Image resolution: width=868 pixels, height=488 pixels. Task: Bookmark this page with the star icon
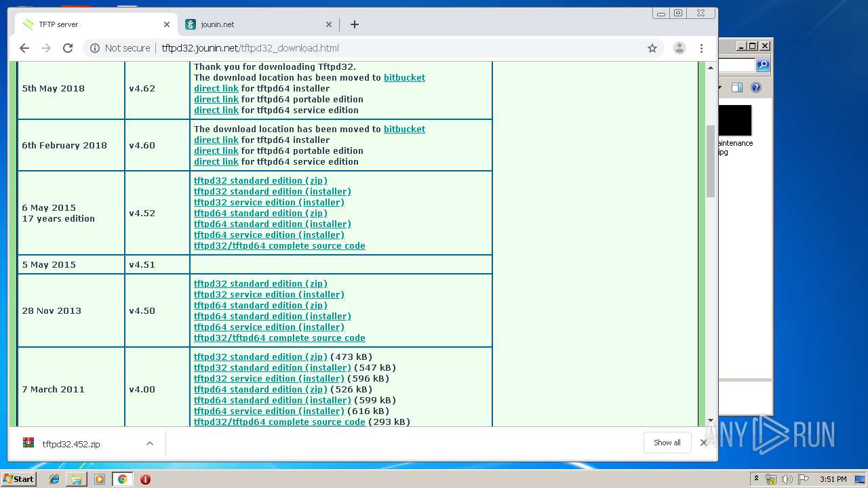pyautogui.click(x=652, y=48)
